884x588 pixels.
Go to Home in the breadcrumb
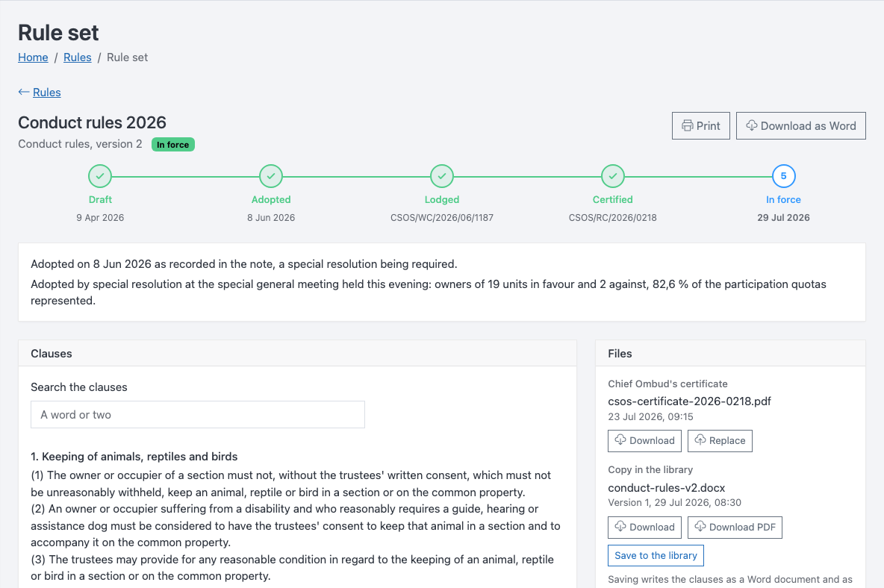point(34,57)
